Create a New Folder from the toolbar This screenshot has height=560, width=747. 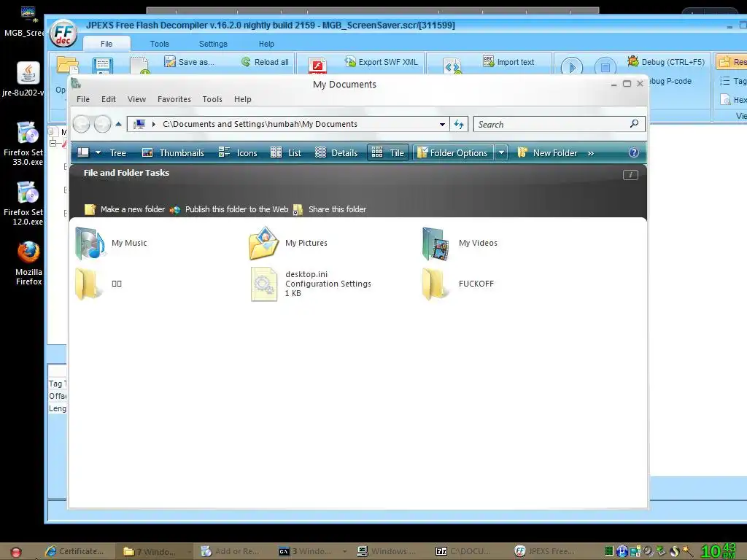pyautogui.click(x=547, y=153)
